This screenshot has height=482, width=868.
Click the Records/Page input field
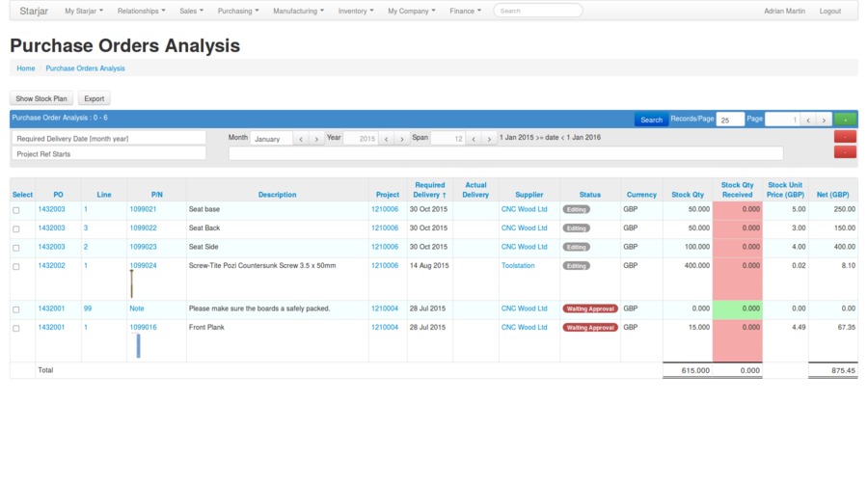(x=730, y=120)
